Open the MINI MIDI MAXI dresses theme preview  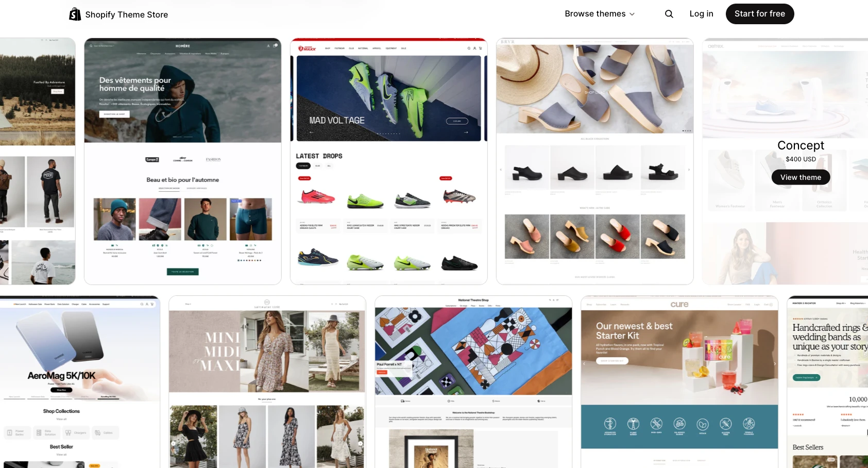(x=267, y=382)
